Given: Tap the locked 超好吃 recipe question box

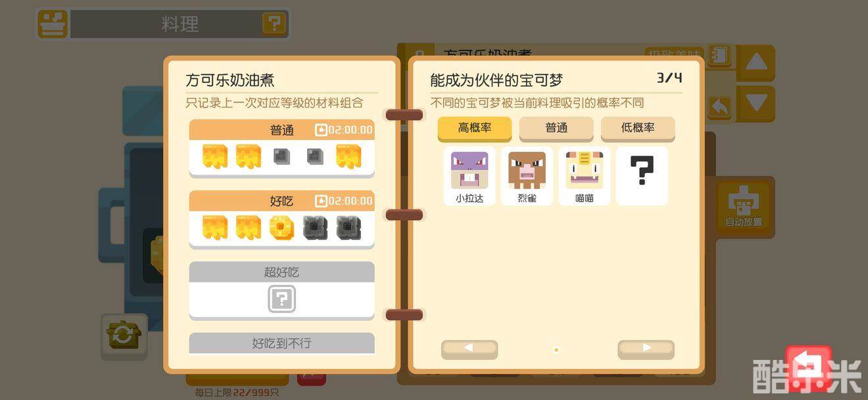Looking at the screenshot, I should coord(281,300).
